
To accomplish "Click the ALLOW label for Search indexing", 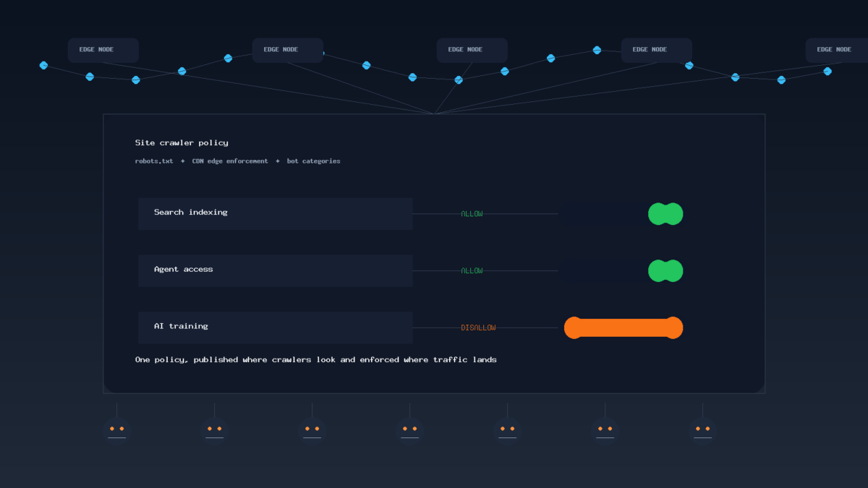I will [472, 214].
